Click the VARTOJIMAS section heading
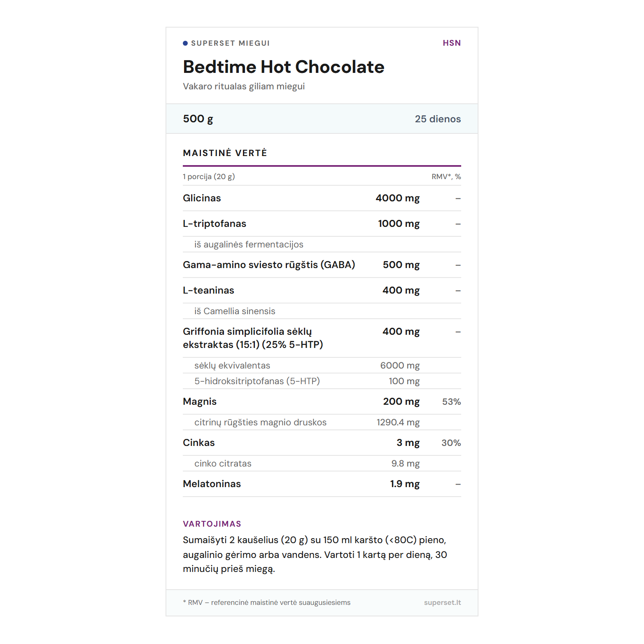644x644 pixels. pyautogui.click(x=212, y=524)
